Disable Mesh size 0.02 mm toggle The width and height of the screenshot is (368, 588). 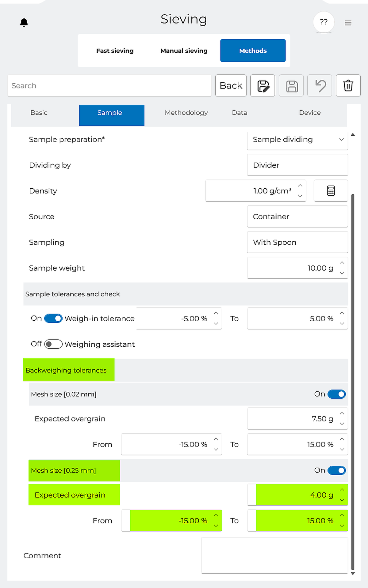point(336,394)
